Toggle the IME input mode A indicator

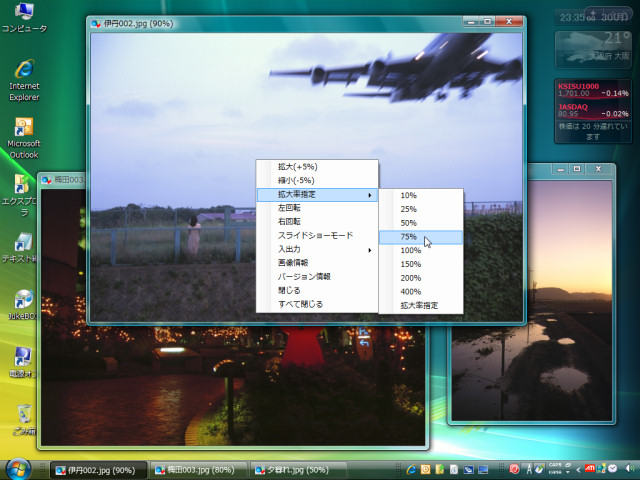click(529, 469)
